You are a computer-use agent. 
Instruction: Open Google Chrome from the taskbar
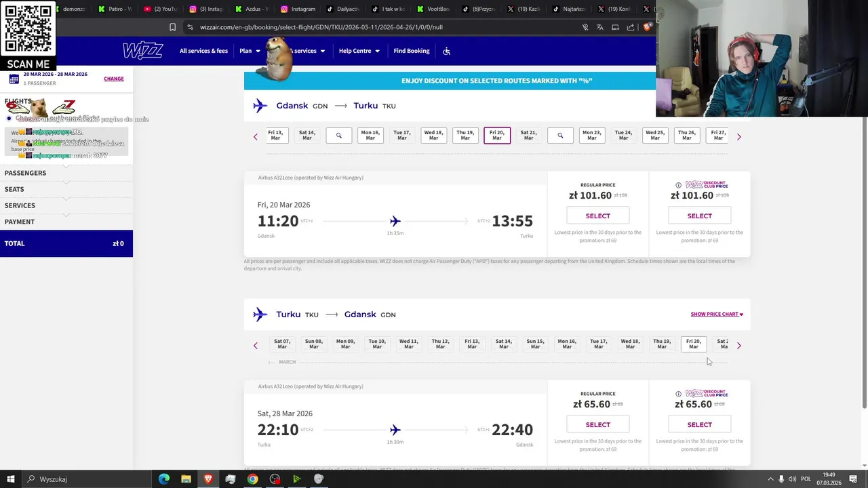pos(252,479)
